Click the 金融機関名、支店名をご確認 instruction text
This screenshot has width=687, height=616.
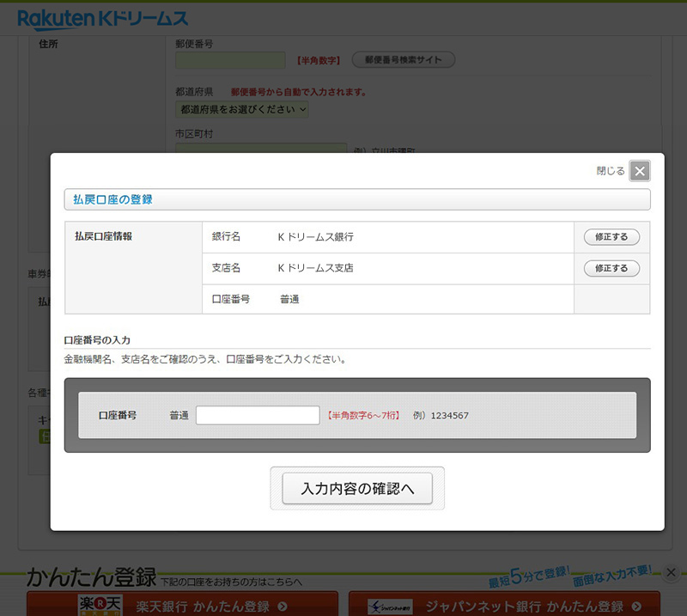(x=205, y=359)
